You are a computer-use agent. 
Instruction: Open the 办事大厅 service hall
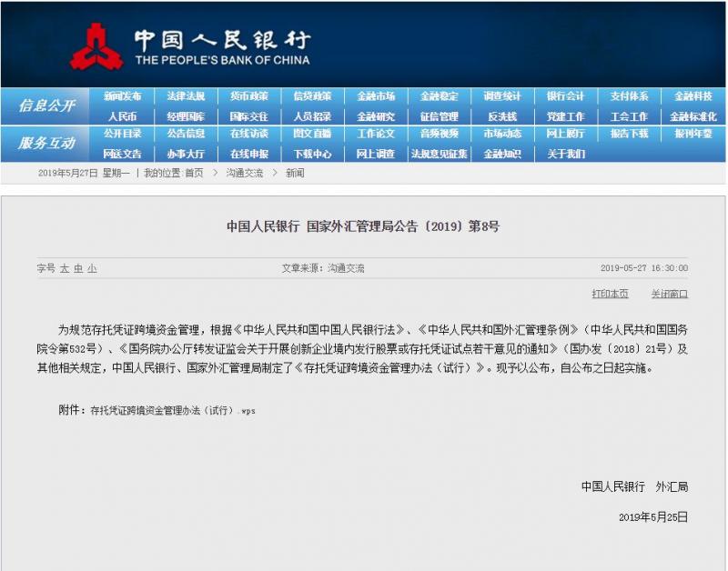(x=186, y=154)
